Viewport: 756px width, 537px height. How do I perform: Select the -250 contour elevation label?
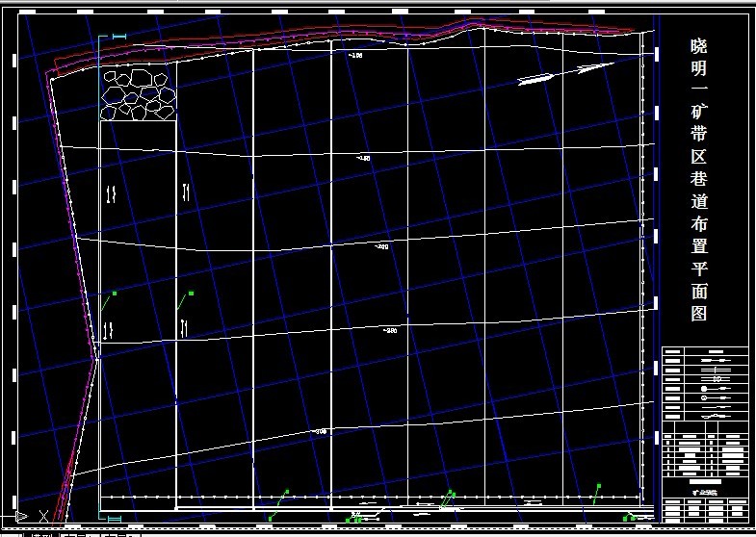point(390,330)
